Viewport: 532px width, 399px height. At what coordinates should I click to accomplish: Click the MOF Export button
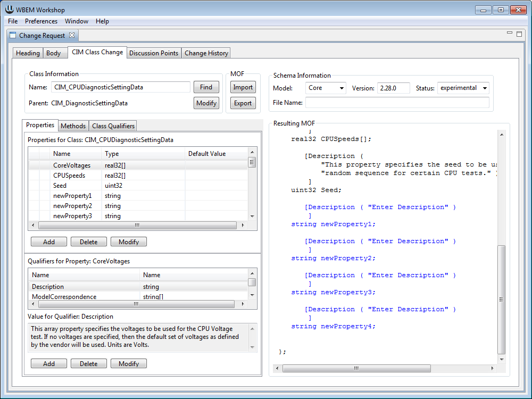tap(243, 103)
